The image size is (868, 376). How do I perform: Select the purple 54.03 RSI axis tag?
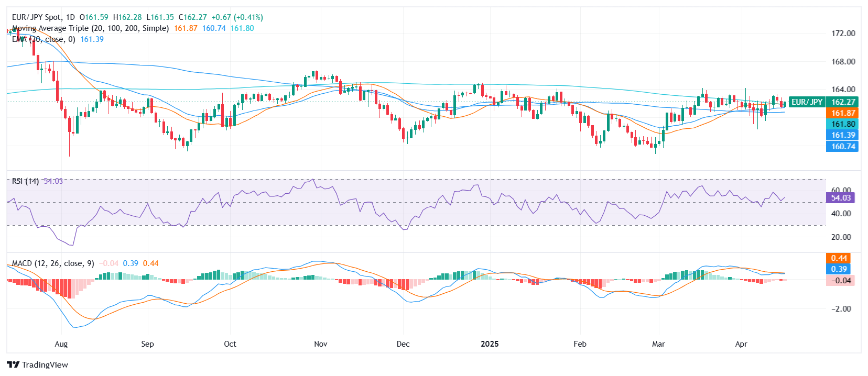[841, 198]
